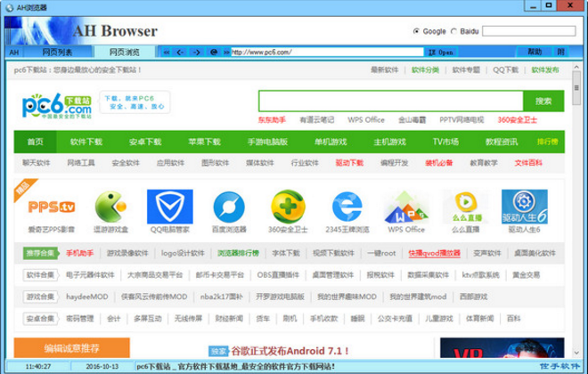Open the 软件下载 nav menu item
Image resolution: width=588 pixels, height=374 pixels.
[x=86, y=142]
